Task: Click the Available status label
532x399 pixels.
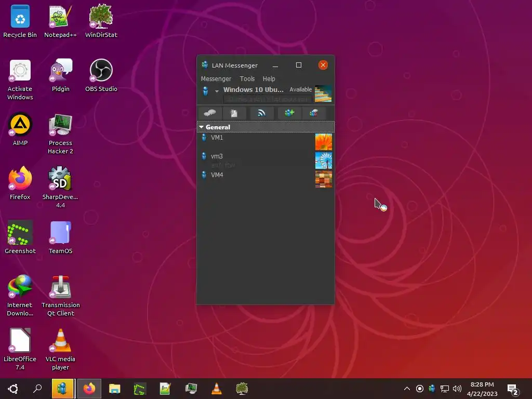Action: 301,89
